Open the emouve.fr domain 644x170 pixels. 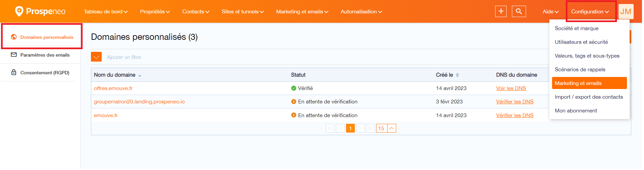[106, 115]
